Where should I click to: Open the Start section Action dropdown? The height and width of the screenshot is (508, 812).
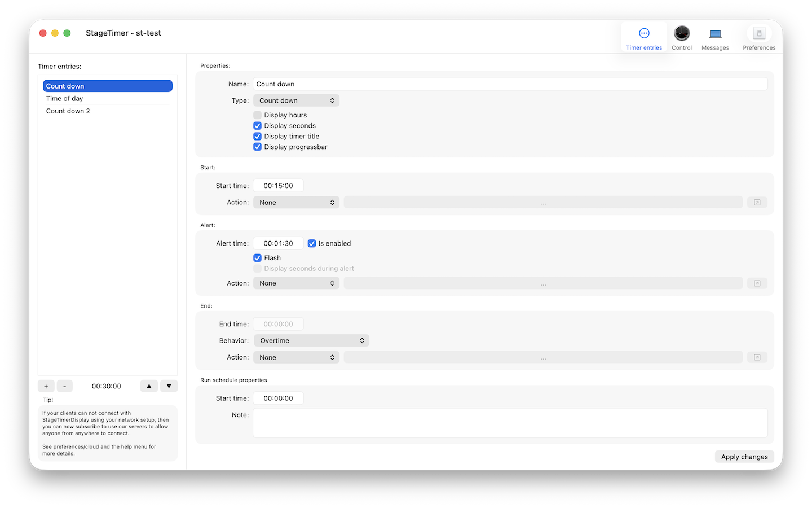[x=296, y=203]
